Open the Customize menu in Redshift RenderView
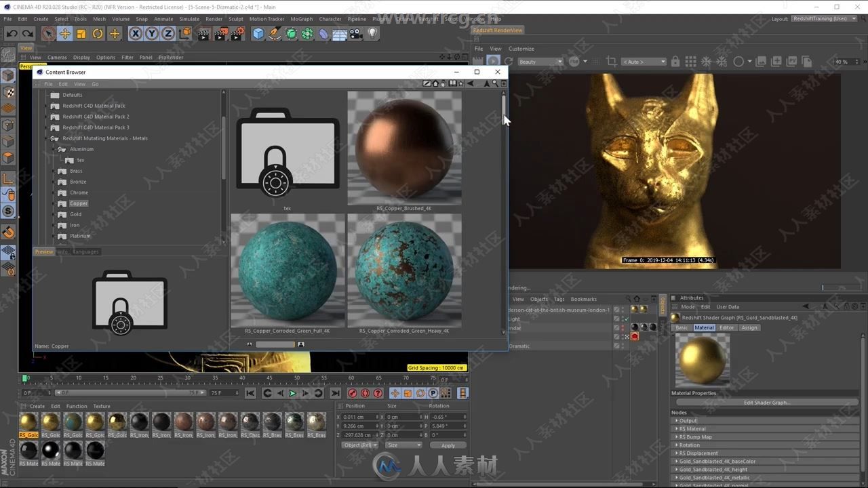The height and width of the screenshot is (488, 868). 521,49
